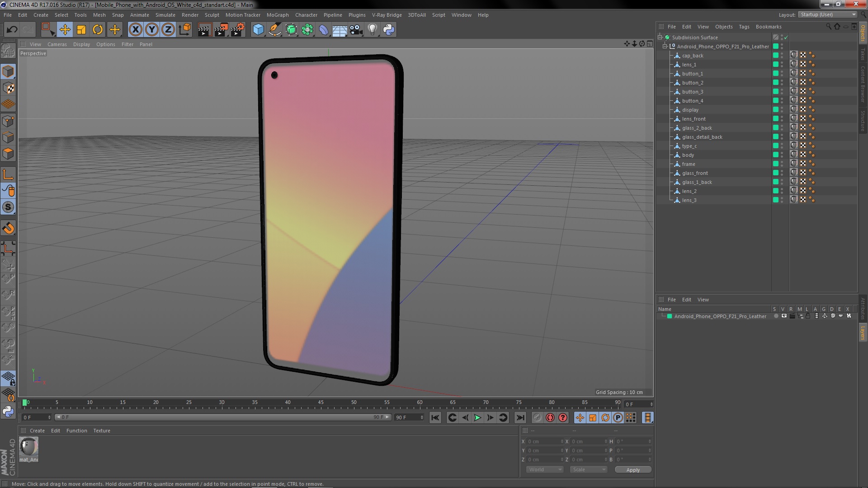
Task: Play the animation forward
Action: [x=477, y=418]
